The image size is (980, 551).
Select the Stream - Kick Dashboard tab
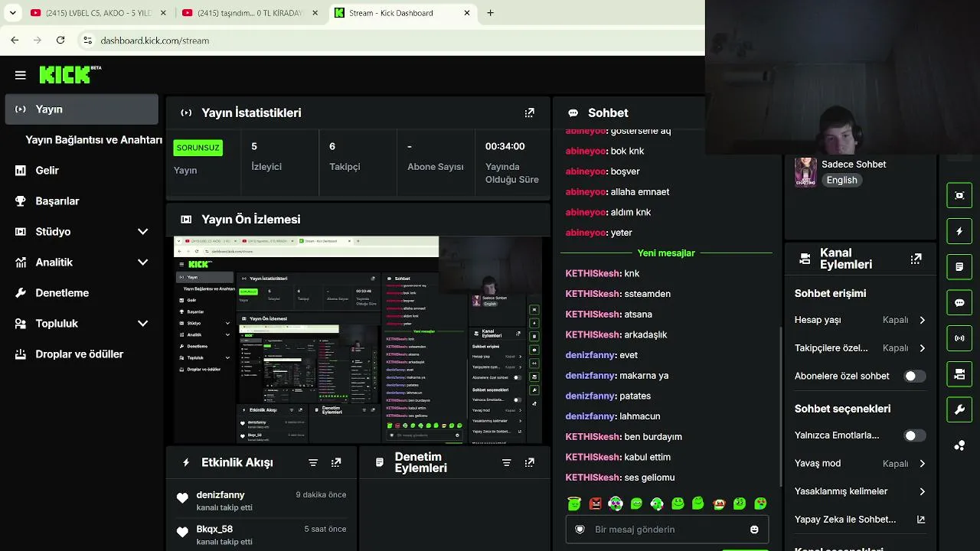tap(403, 13)
